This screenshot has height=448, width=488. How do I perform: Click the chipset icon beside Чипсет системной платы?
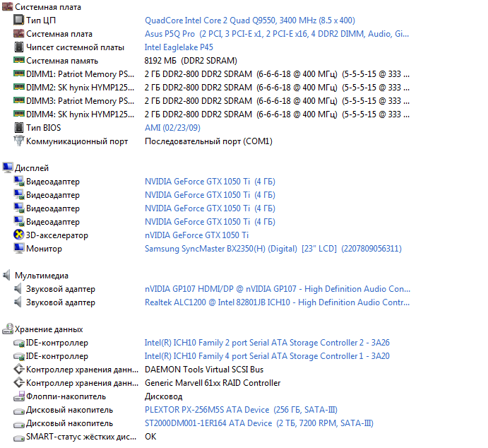[x=18, y=47]
